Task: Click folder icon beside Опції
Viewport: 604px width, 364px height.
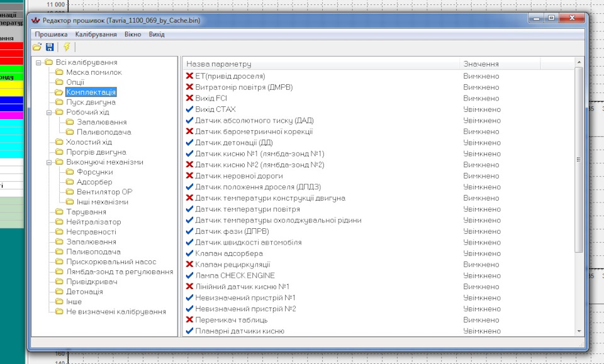Action: [x=59, y=82]
